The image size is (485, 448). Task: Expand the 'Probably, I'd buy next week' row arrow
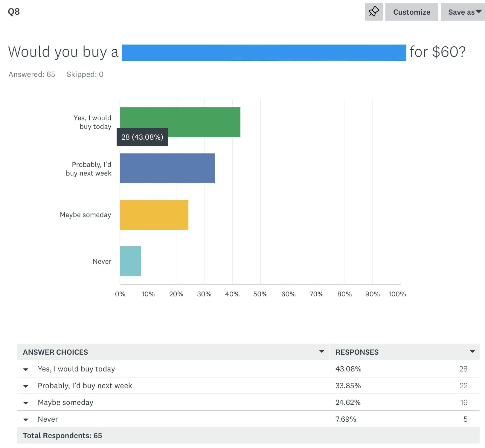click(26, 386)
